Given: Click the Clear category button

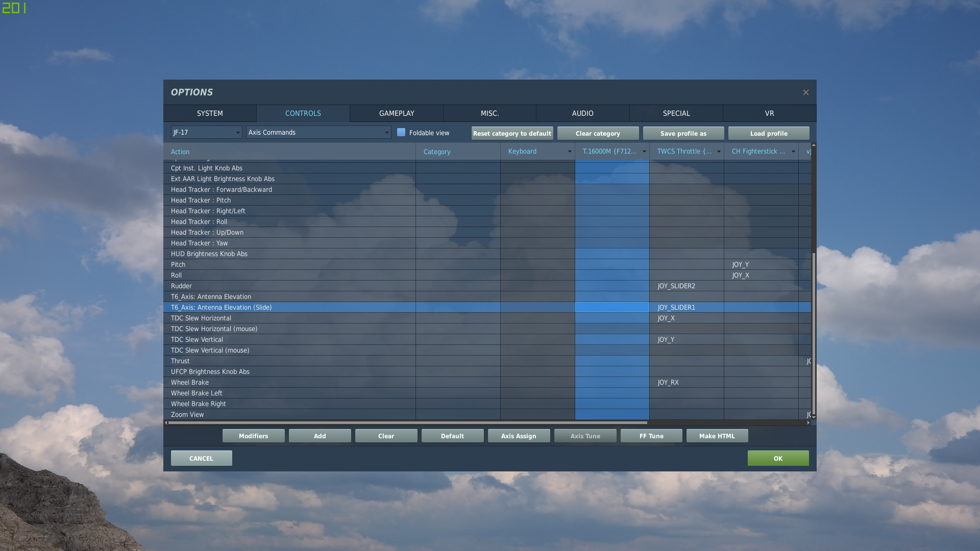Looking at the screenshot, I should pos(598,133).
